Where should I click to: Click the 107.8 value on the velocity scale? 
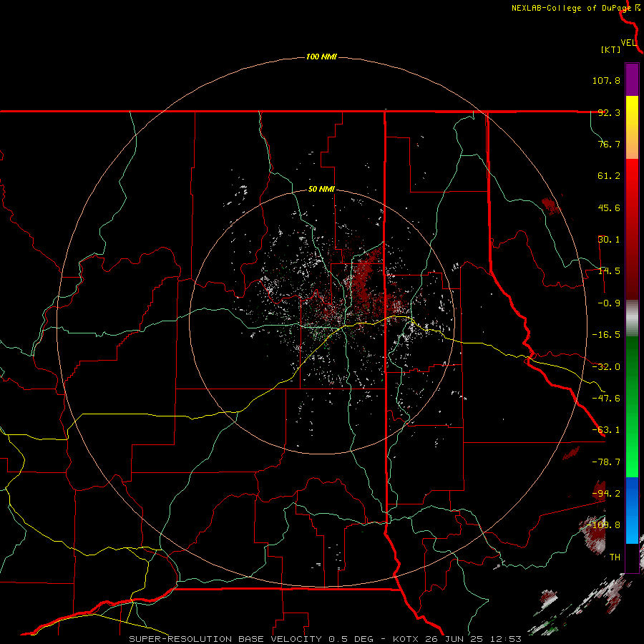[606, 80]
